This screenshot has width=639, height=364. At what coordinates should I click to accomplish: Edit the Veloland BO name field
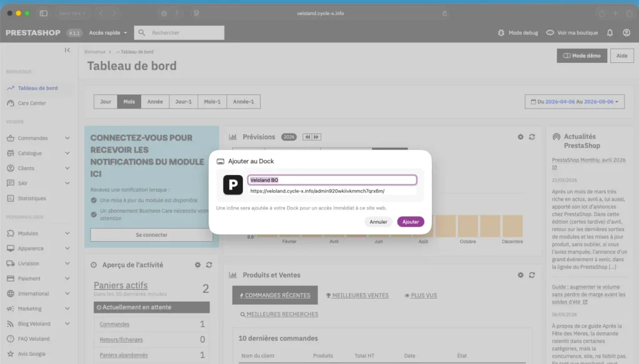pyautogui.click(x=332, y=180)
